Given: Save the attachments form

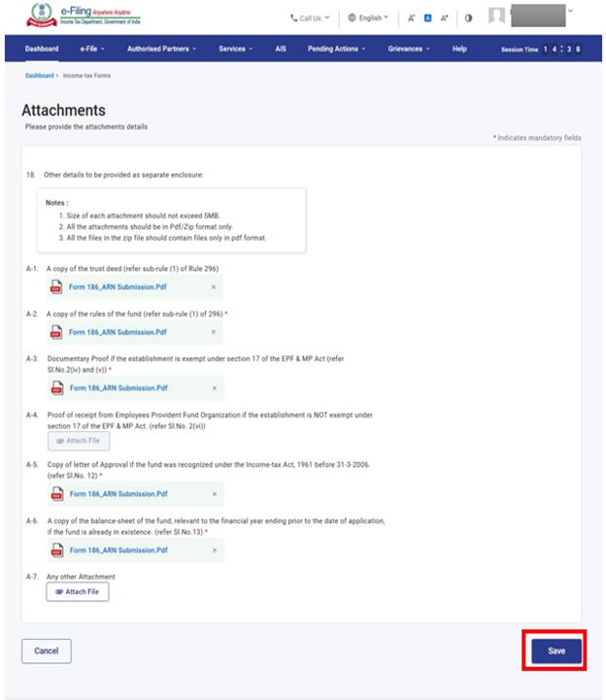Looking at the screenshot, I should click(x=555, y=650).
